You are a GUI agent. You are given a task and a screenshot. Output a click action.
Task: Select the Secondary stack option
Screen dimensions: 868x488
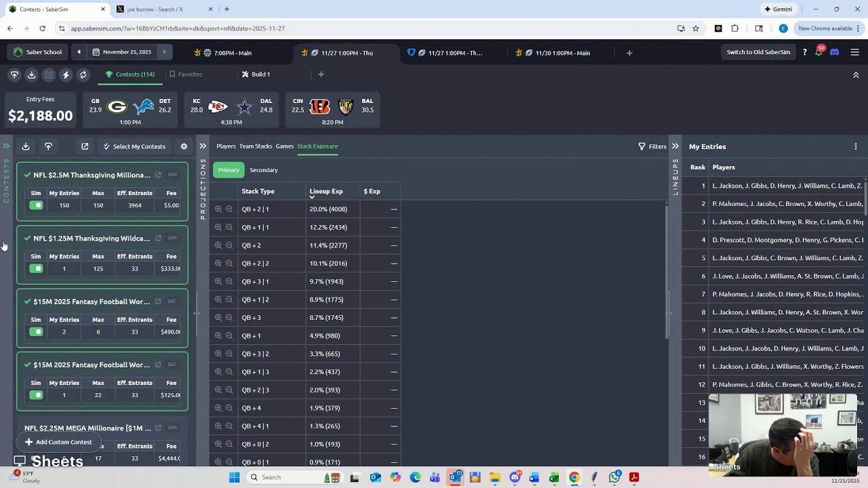[x=263, y=170]
